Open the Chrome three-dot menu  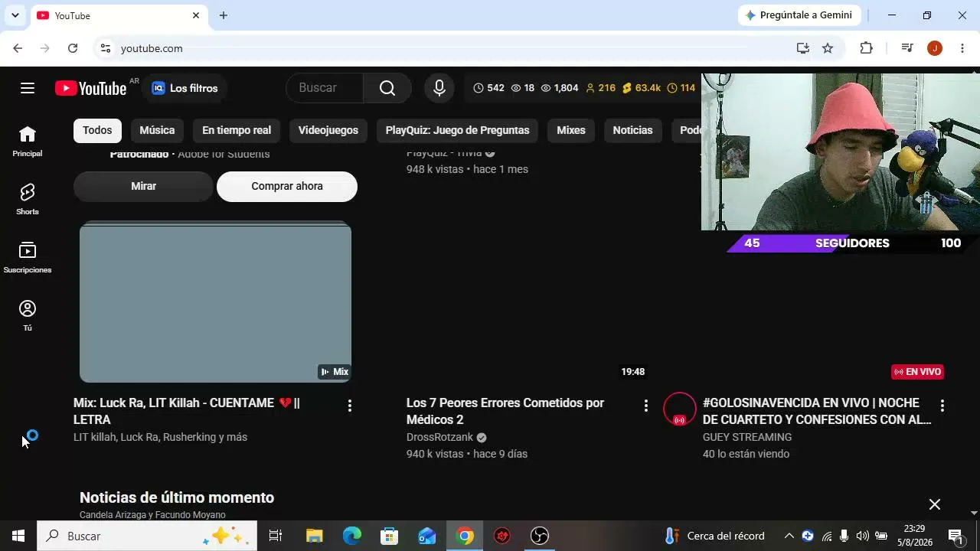pyautogui.click(x=962, y=48)
